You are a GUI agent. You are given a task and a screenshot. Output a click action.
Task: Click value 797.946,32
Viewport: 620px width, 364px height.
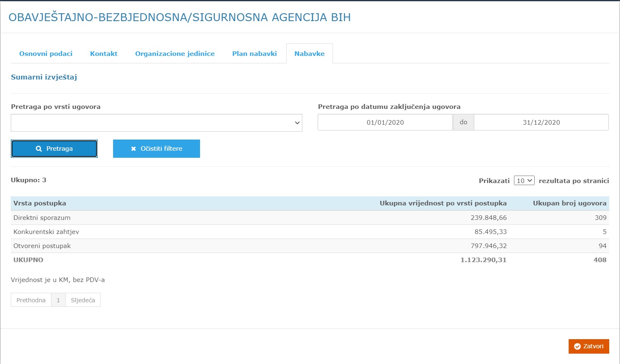[x=489, y=246]
